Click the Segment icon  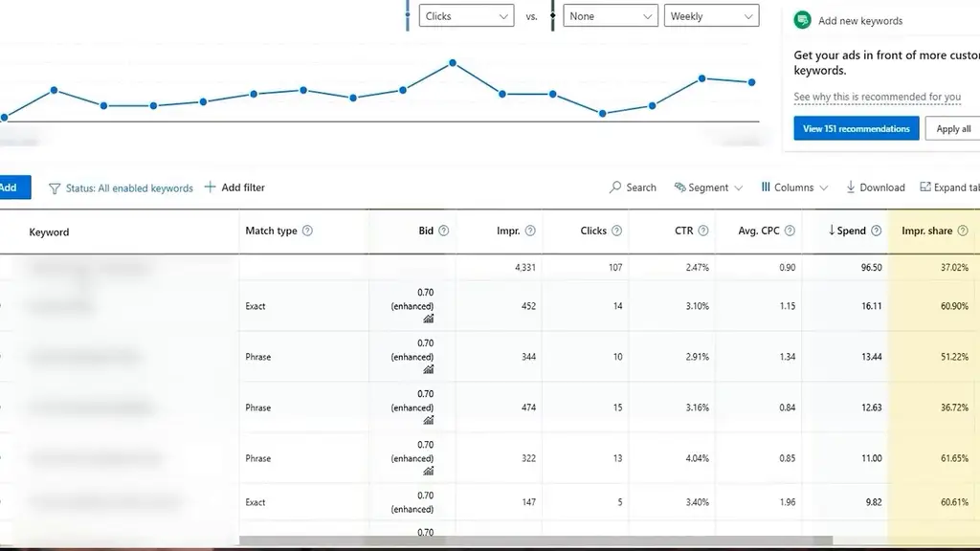[x=679, y=187]
